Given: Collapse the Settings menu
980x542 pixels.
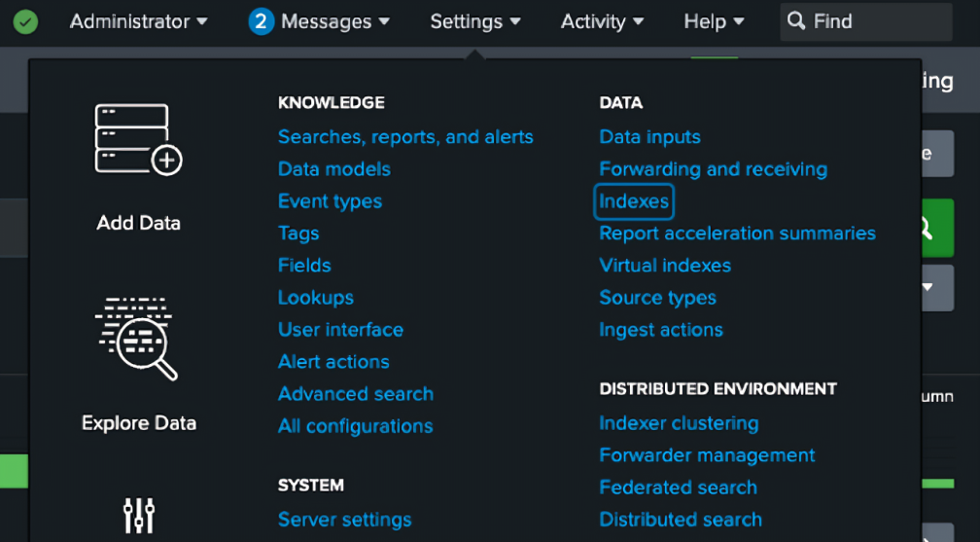Looking at the screenshot, I should click(x=475, y=21).
